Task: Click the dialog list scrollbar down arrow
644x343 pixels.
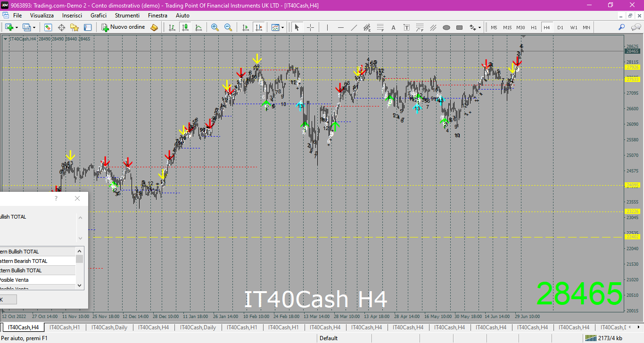Action: [80, 285]
